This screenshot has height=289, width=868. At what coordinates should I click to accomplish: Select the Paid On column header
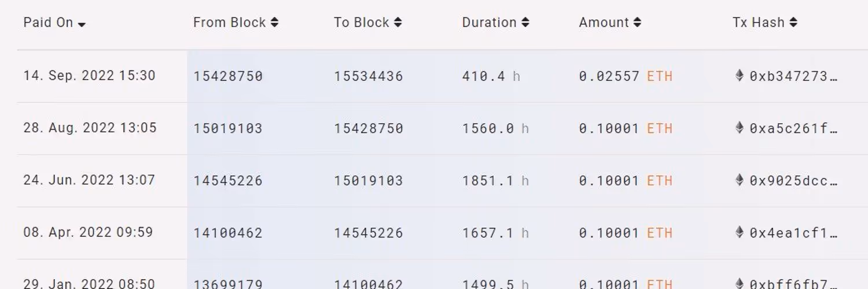pyautogui.click(x=48, y=23)
